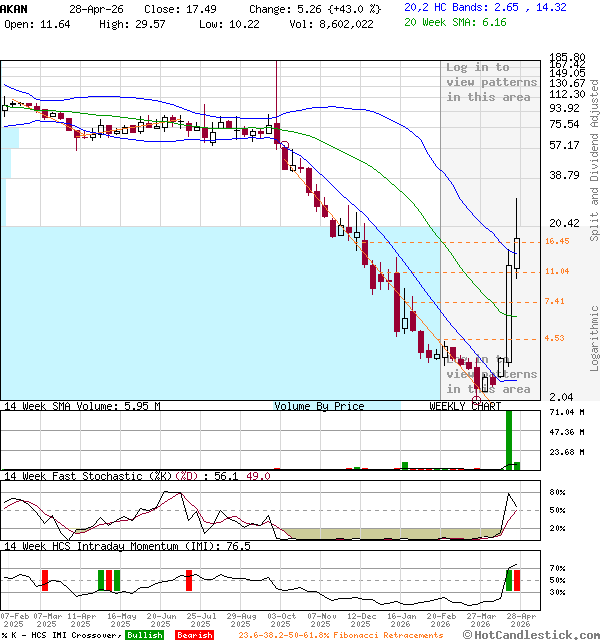Click the Logarithmic scale label
The image size is (600, 640).
pos(594,338)
